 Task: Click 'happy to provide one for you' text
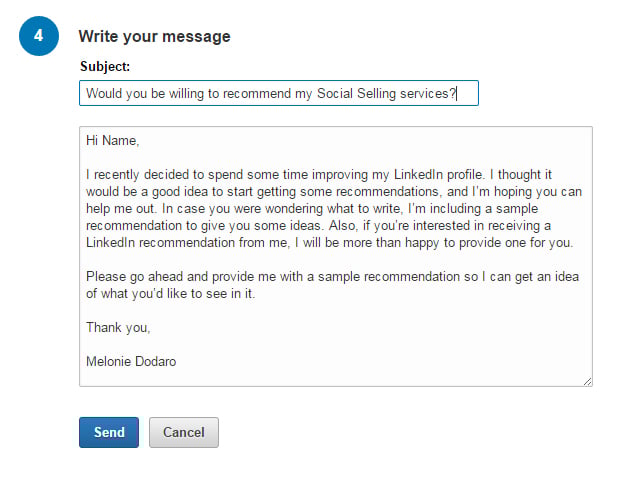[489, 242]
